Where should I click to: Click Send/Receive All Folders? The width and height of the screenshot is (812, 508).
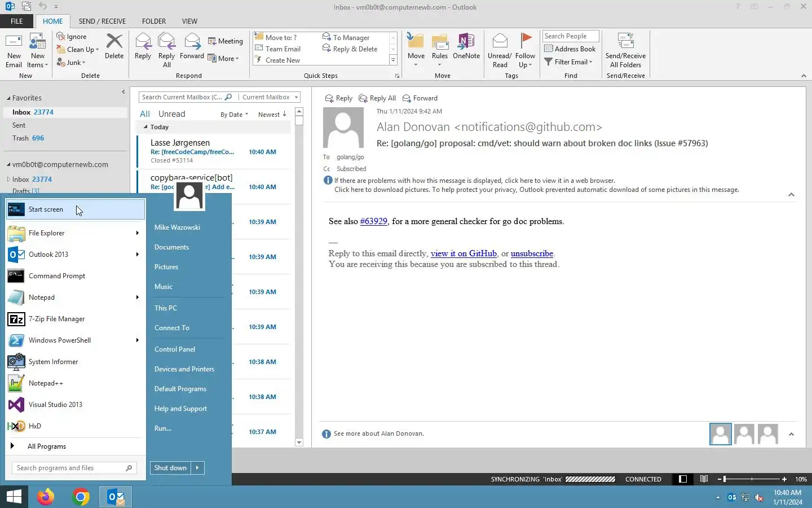click(625, 51)
